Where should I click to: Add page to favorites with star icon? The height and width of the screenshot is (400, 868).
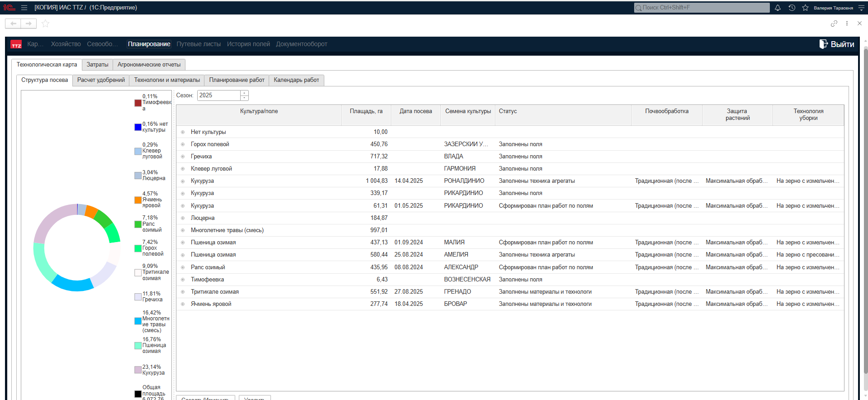(45, 24)
